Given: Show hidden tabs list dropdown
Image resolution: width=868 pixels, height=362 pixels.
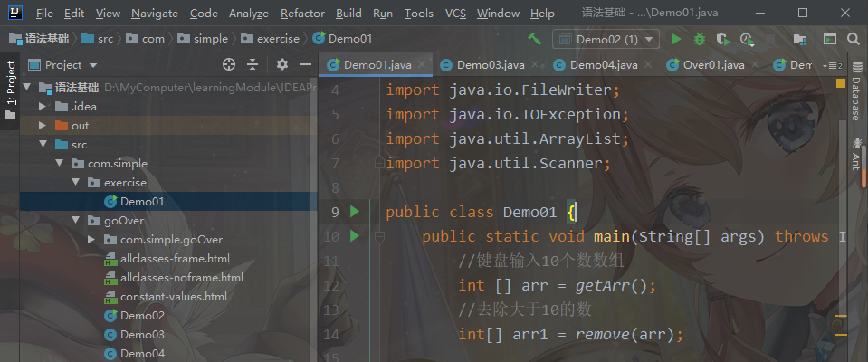Looking at the screenshot, I should [833, 66].
